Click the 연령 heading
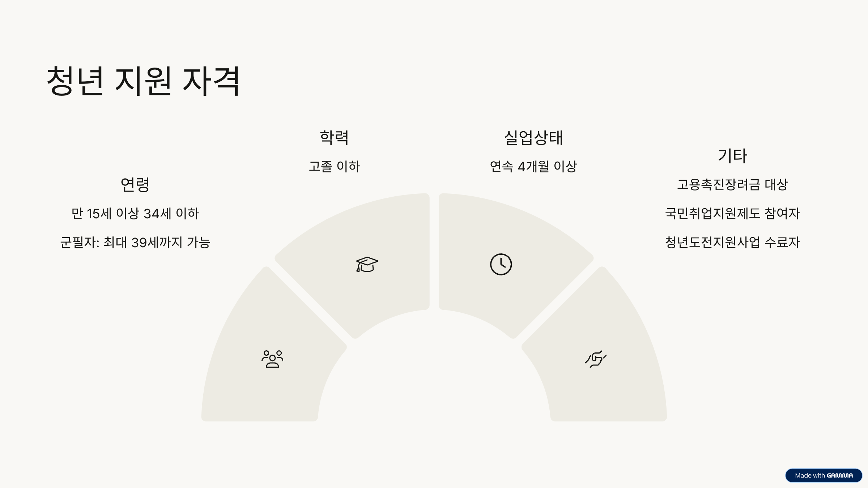 [135, 185]
